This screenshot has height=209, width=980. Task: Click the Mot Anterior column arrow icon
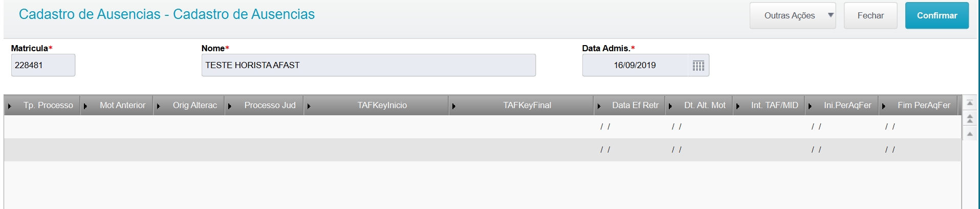tap(85, 106)
